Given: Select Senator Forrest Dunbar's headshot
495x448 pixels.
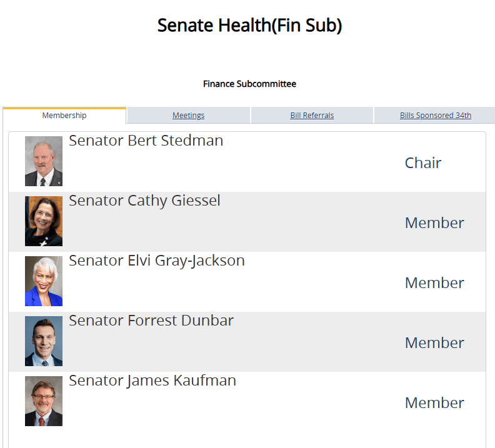Looking at the screenshot, I should tap(44, 341).
